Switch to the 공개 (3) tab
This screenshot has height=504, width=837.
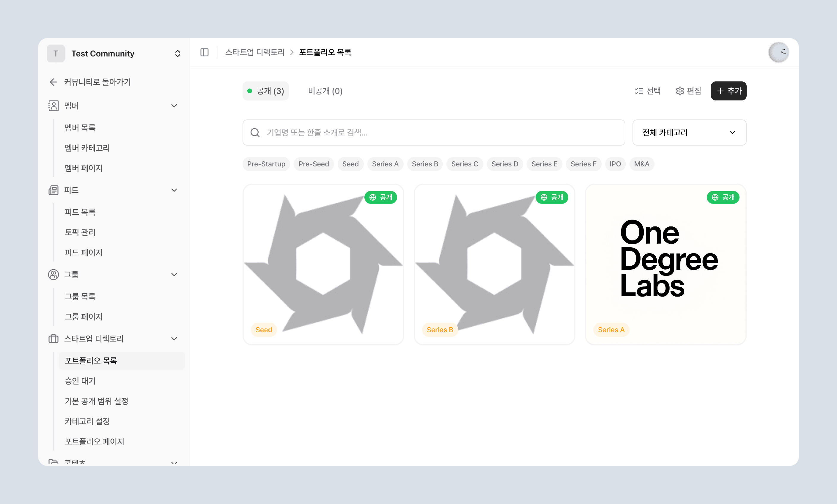[266, 91]
